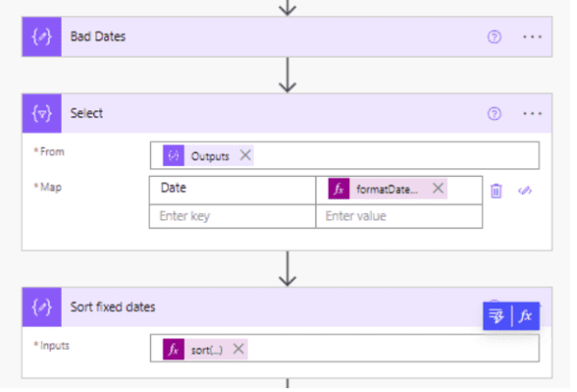This screenshot has height=392, width=577.
Task: Click the Select action icon
Action: (42, 113)
